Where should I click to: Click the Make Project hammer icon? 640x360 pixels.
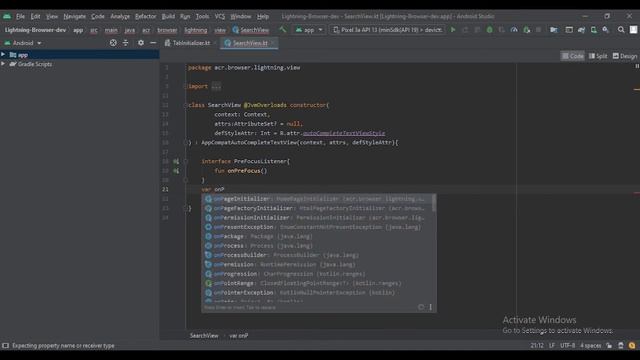[x=282, y=29]
